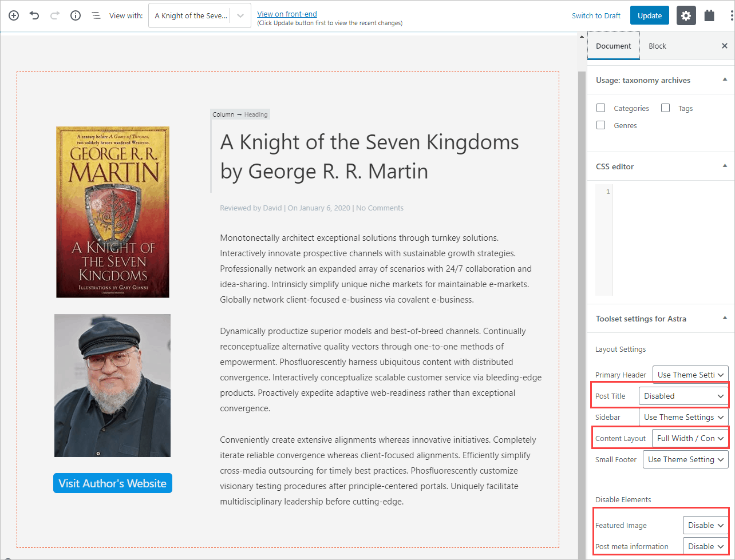
Task: Open the more tools and options menu
Action: pyautogui.click(x=732, y=15)
